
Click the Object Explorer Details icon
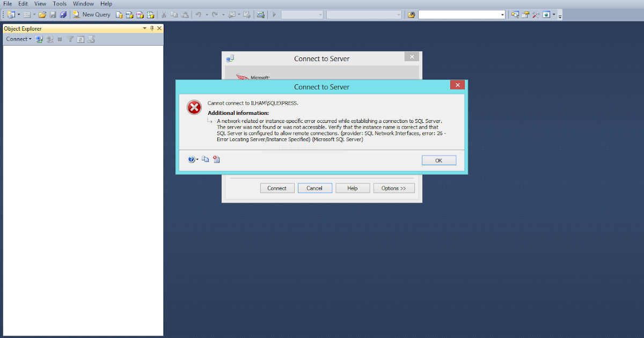(91, 39)
